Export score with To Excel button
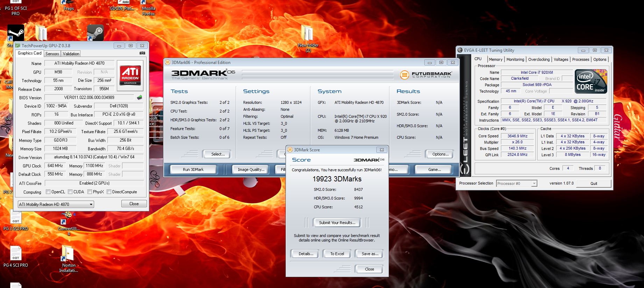Viewport: 644px width, 288px height. (337, 254)
